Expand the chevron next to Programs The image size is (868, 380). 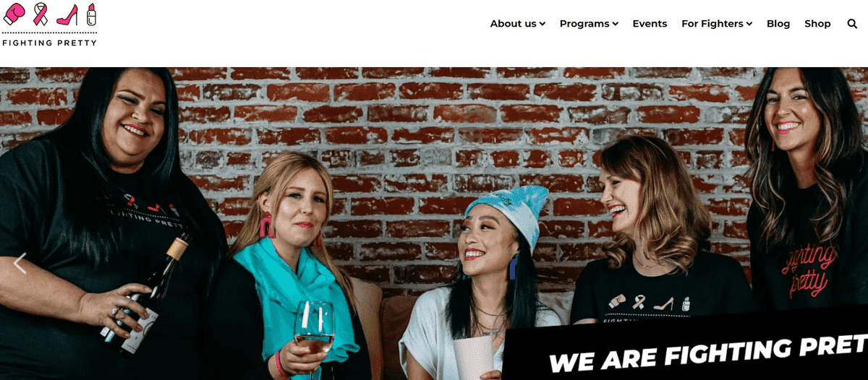pyautogui.click(x=615, y=25)
